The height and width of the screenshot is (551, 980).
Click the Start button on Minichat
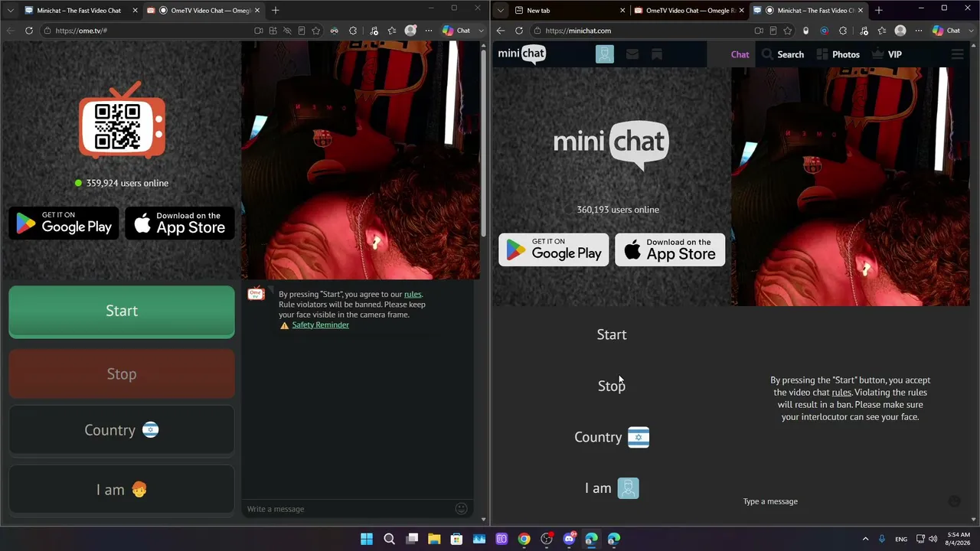point(612,334)
